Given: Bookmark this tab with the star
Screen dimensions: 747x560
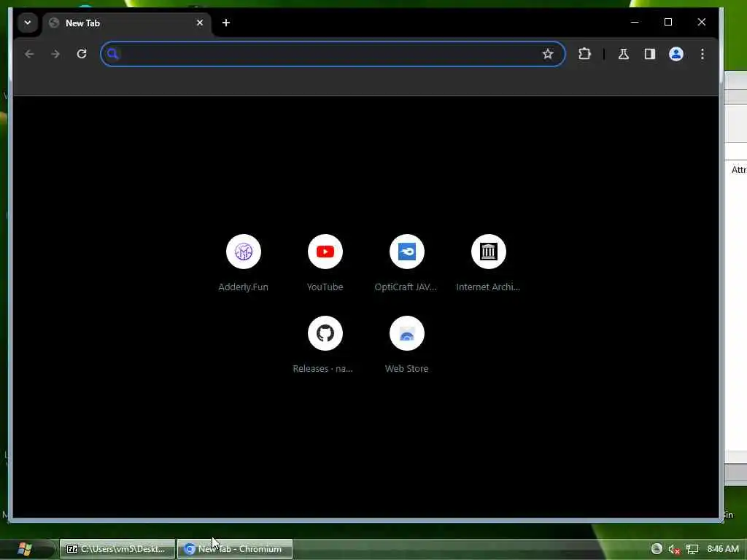Looking at the screenshot, I should point(548,54).
